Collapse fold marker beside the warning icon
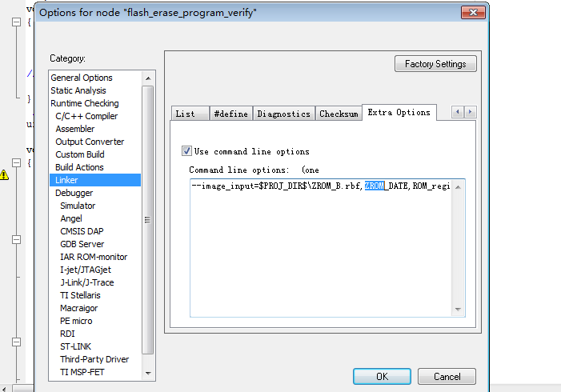The height and width of the screenshot is (392, 561). (17, 162)
